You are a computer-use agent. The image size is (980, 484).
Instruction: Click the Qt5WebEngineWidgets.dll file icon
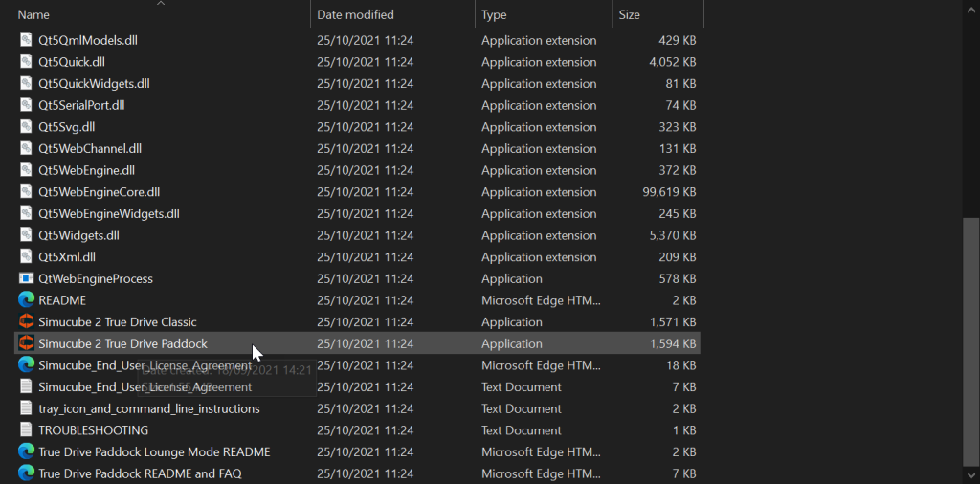26,213
